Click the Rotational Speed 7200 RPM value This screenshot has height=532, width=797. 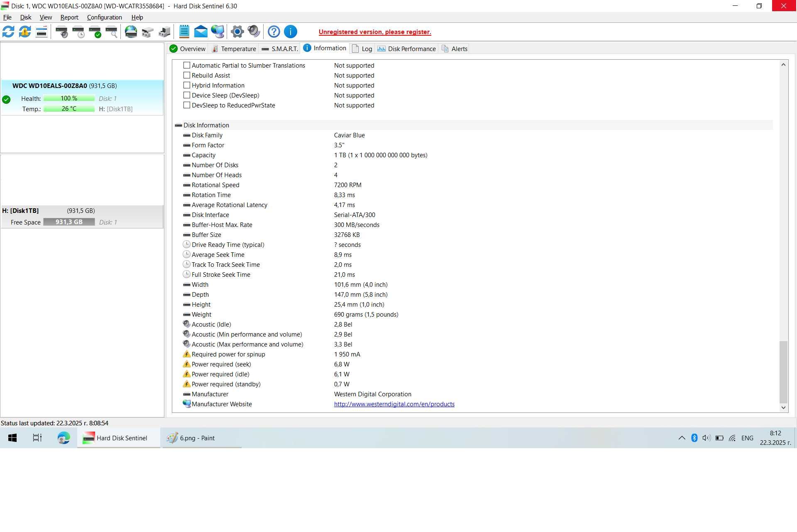347,185
